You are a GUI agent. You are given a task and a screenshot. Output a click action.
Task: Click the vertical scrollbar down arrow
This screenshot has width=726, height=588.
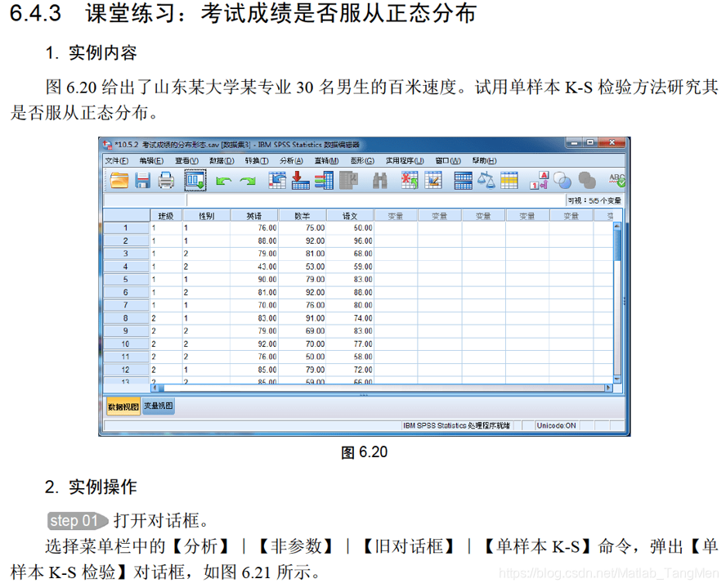coord(616,379)
